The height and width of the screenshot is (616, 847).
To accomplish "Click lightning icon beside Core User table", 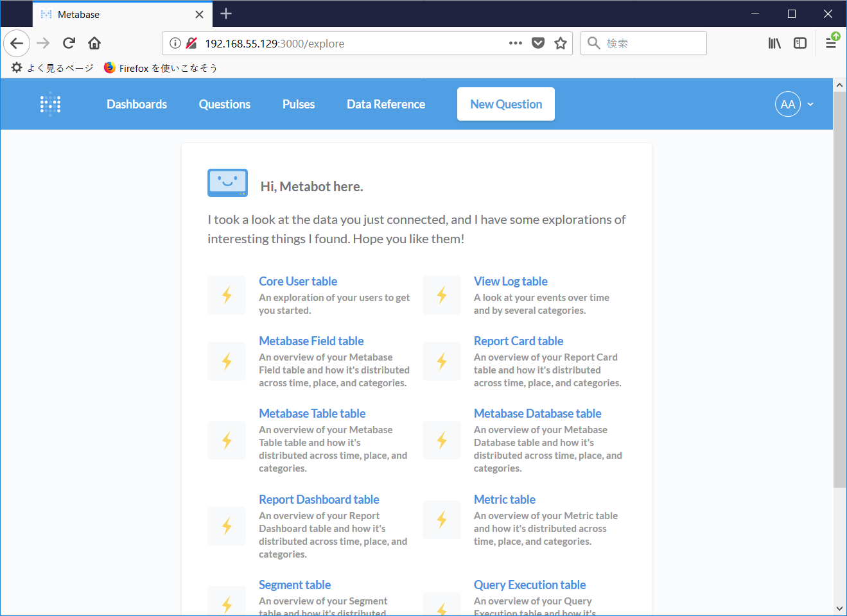I will [x=227, y=295].
